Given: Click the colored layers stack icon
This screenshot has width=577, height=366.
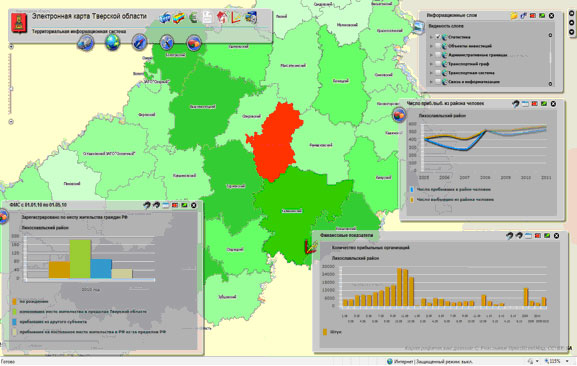Looking at the screenshot, I should pyautogui.click(x=179, y=18).
